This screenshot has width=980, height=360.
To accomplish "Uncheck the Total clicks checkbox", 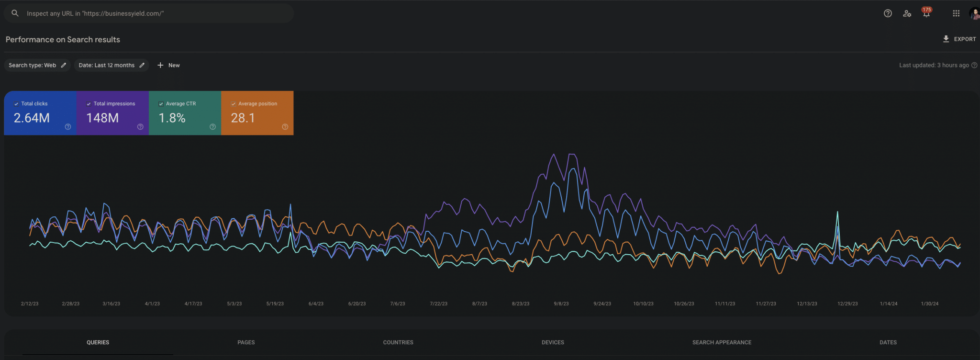I will 16,104.
